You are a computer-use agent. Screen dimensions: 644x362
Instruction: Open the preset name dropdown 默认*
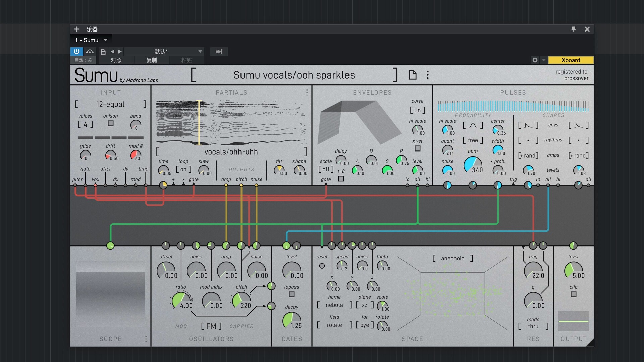click(164, 51)
